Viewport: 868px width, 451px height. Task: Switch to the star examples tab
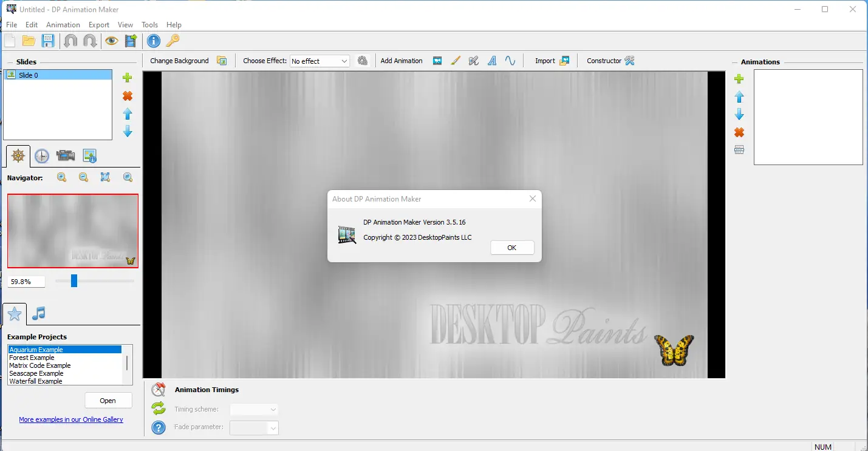coord(15,314)
